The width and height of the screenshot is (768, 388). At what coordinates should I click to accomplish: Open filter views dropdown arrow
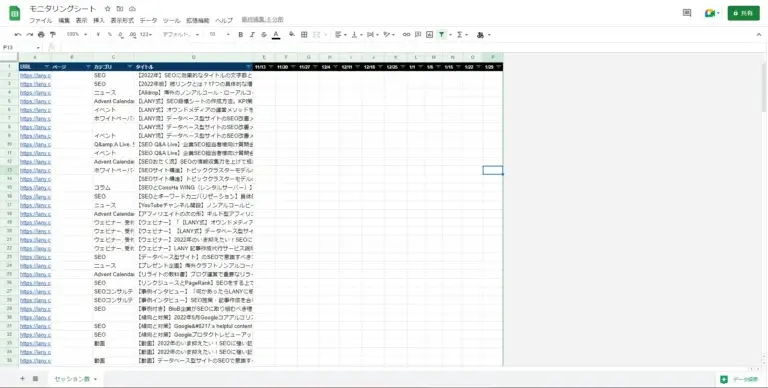pos(450,35)
